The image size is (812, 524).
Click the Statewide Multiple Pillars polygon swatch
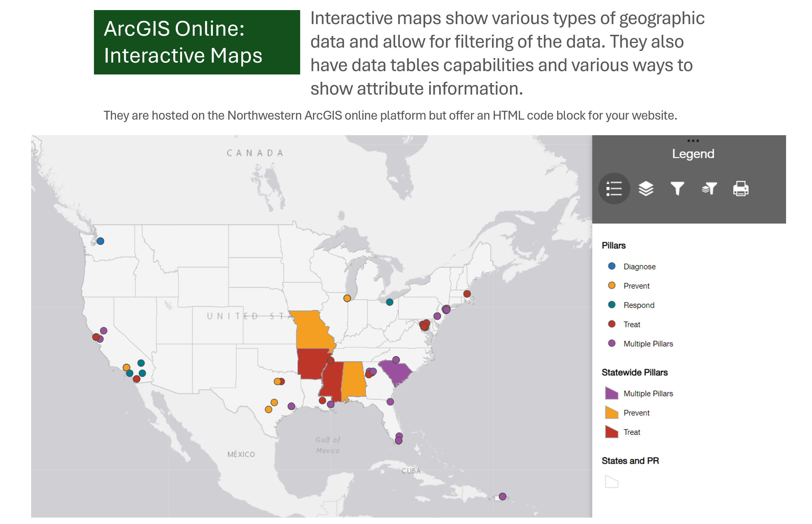pos(611,393)
